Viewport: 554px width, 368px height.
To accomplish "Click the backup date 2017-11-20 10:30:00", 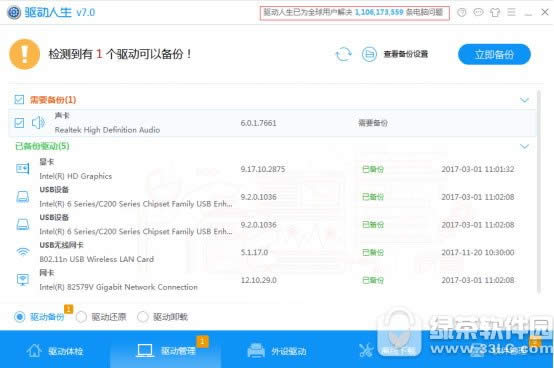I will pos(478,252).
